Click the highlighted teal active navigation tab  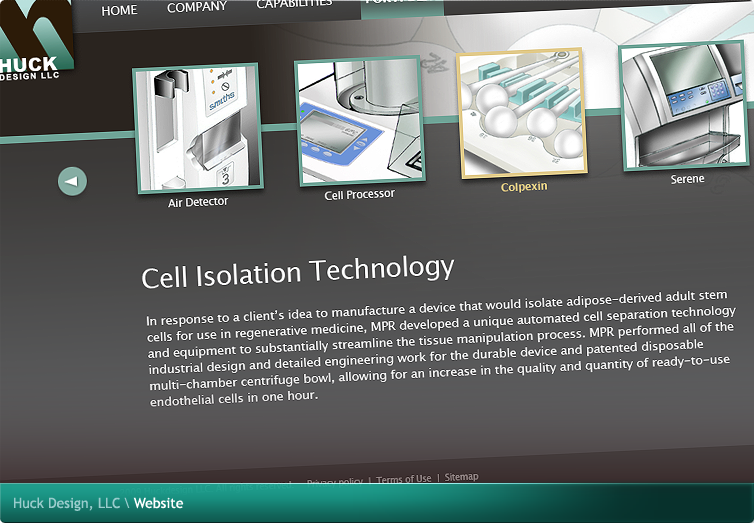pos(402,4)
